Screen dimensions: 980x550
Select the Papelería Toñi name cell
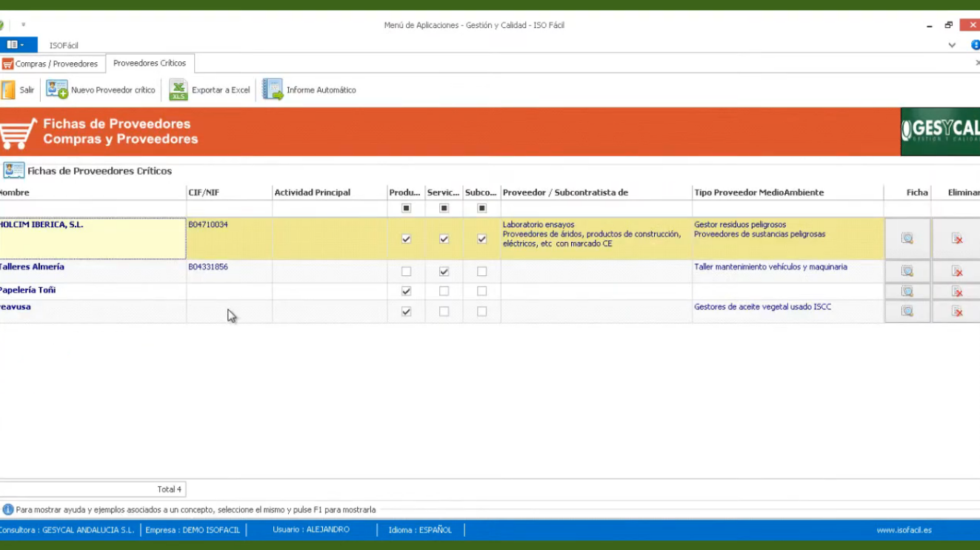click(x=93, y=292)
